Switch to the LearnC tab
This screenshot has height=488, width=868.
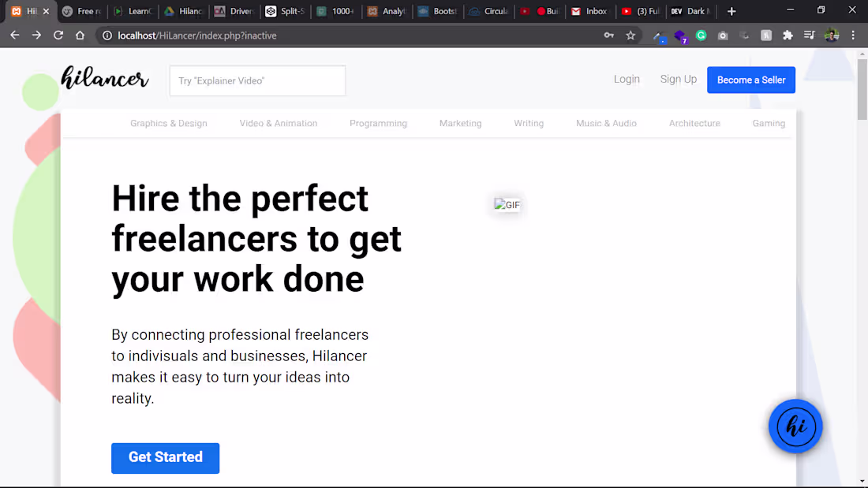133,11
